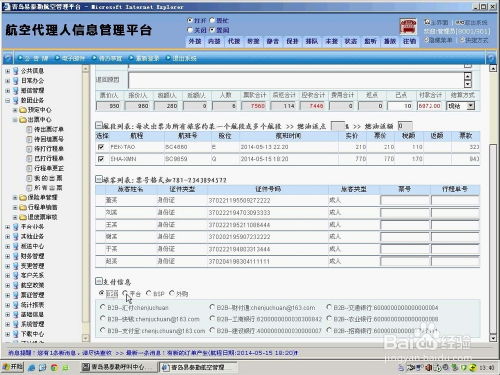Click the 主界面 home icon in header
Viewport: 500px width, 375px height.
coord(427,22)
